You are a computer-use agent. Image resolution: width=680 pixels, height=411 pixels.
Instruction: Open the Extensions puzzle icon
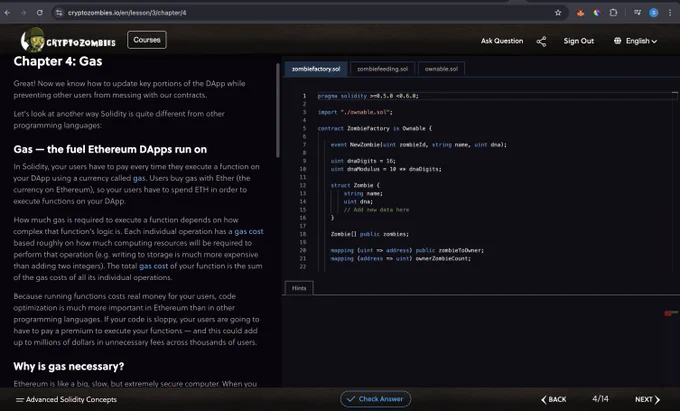613,13
